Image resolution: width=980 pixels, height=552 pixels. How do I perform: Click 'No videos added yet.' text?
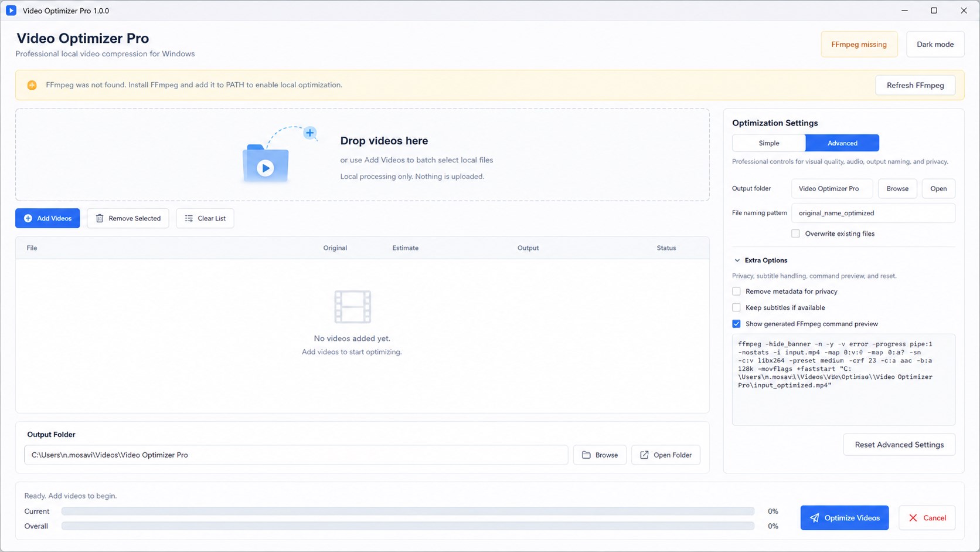(x=352, y=338)
